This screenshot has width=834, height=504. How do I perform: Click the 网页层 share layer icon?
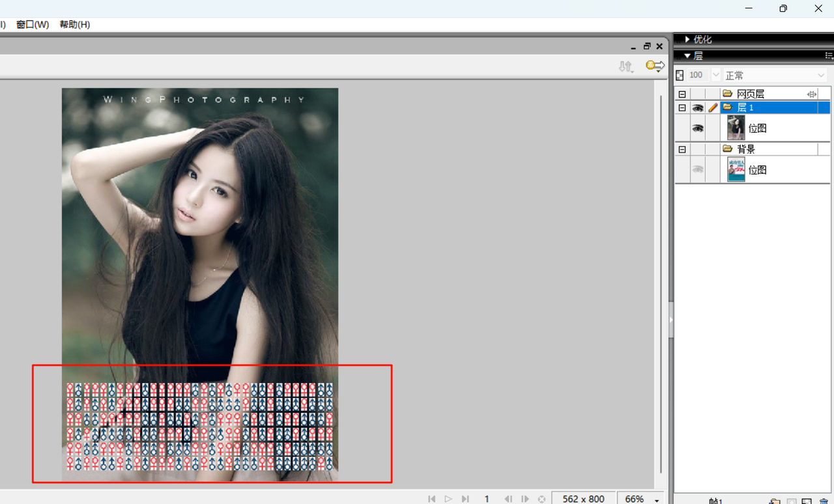[x=811, y=94]
